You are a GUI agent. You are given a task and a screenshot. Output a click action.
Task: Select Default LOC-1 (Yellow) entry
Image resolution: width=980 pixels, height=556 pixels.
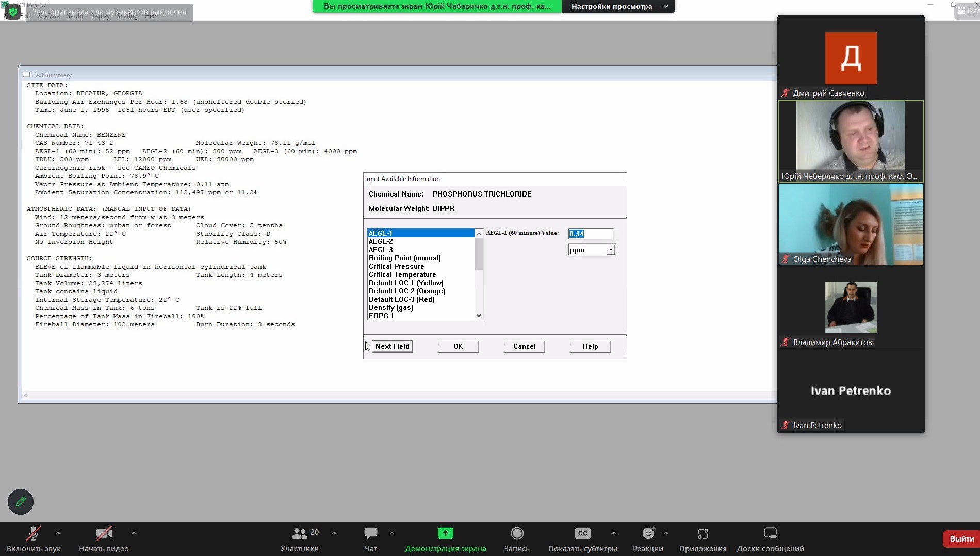[x=420, y=283]
